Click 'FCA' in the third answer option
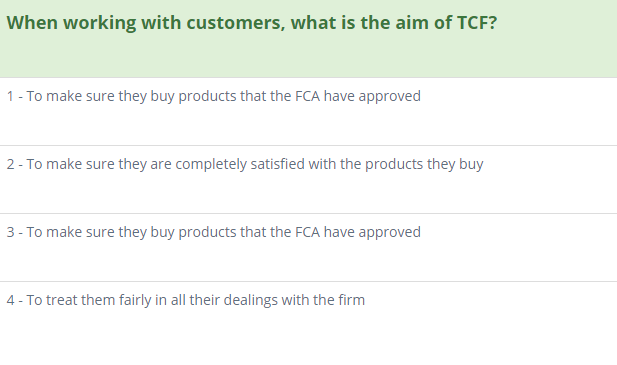This screenshot has height=365, width=617. tap(307, 232)
